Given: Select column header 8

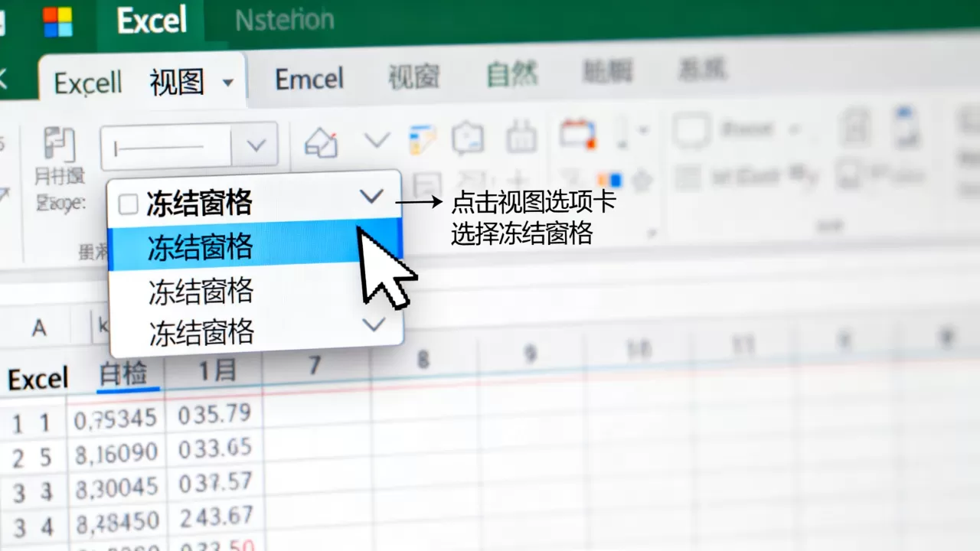Looking at the screenshot, I should (x=423, y=360).
